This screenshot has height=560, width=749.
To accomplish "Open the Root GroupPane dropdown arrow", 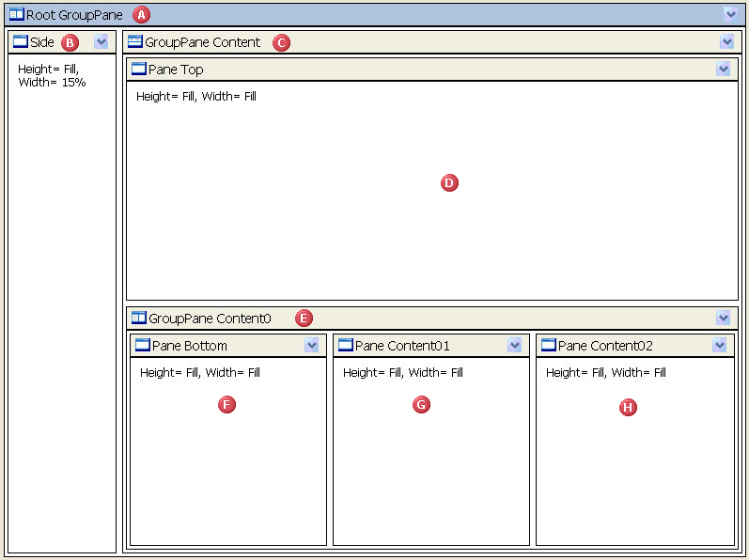I will [x=730, y=14].
